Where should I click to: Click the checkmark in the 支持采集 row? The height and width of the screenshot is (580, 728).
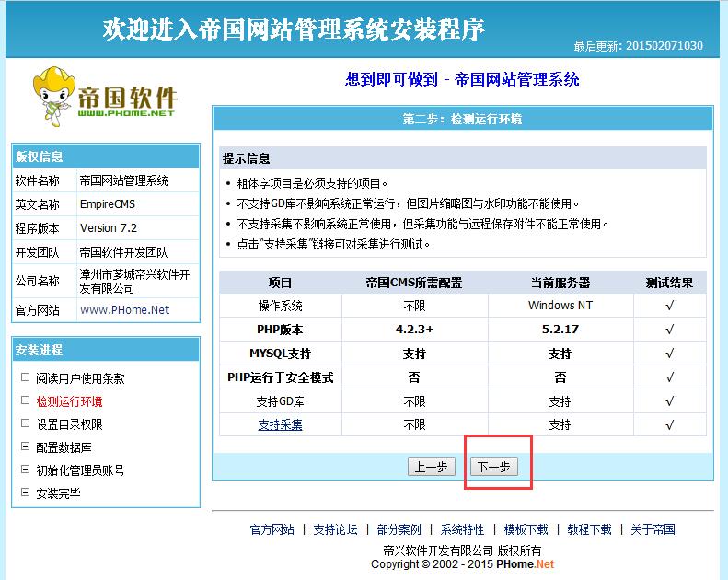pyautogui.click(x=669, y=425)
